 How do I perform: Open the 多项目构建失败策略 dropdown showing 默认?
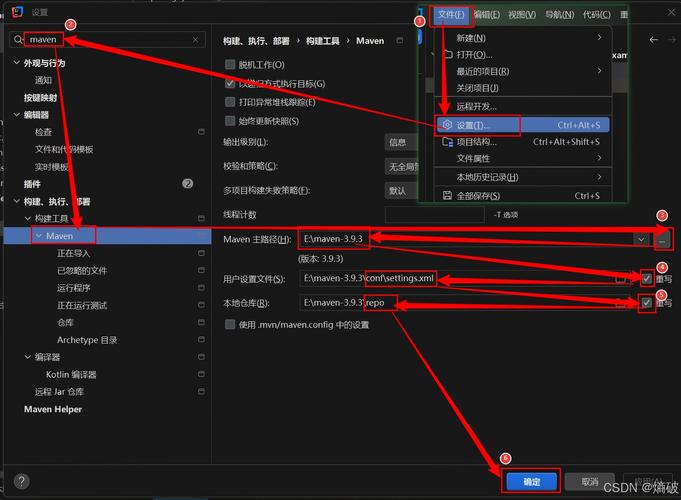pyautogui.click(x=401, y=191)
